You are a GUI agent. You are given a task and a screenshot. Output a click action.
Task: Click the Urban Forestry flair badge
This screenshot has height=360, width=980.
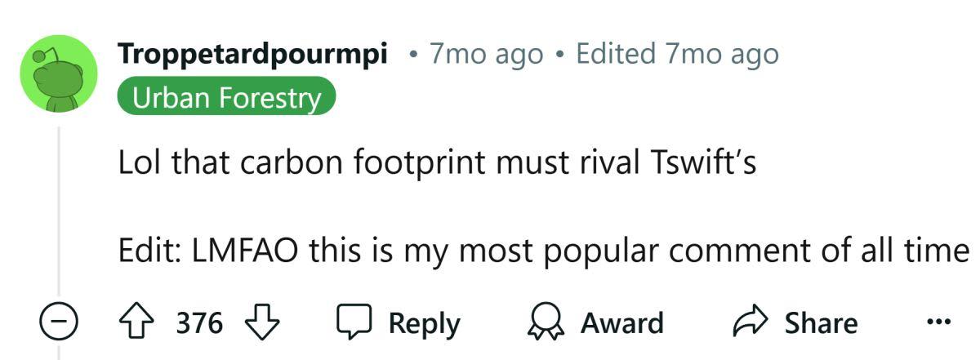(226, 96)
